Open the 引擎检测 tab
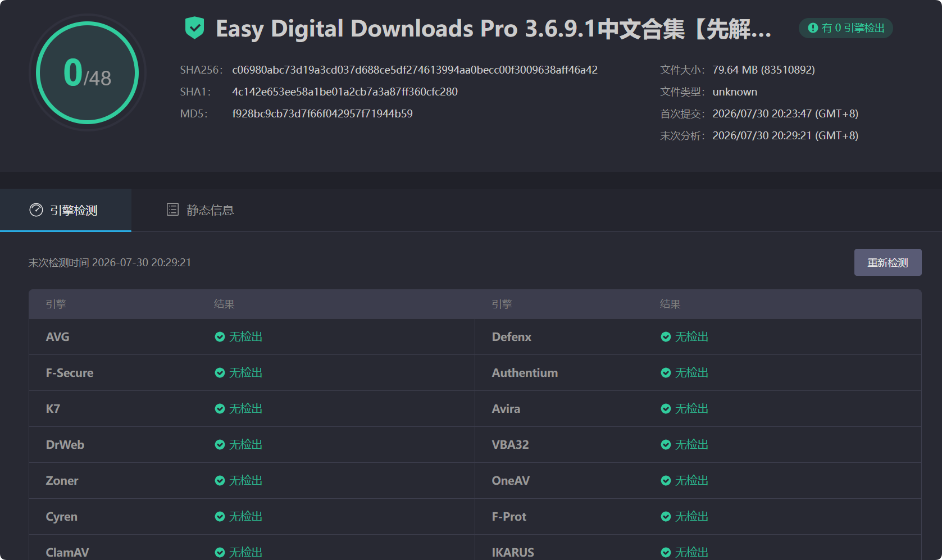Screen dimensions: 942x560 66,210
